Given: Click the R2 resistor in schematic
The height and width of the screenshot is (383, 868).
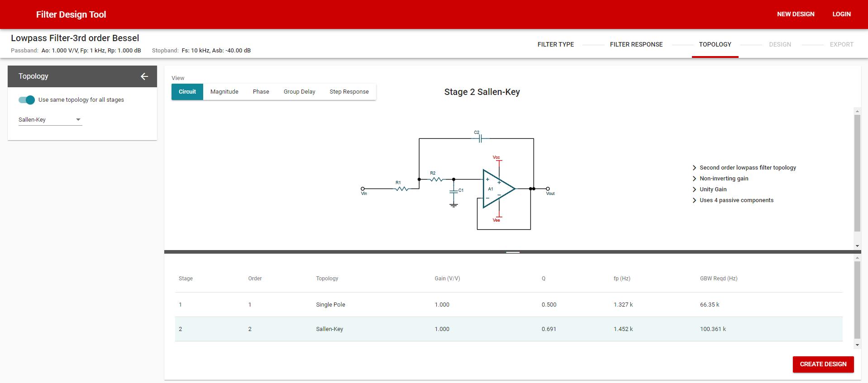Looking at the screenshot, I should pos(436,179).
